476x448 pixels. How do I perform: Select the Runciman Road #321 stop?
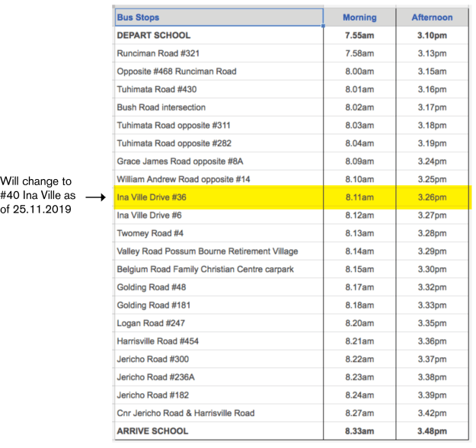point(158,53)
